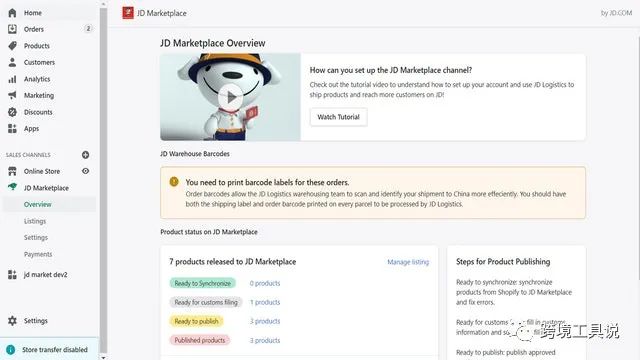Open Apps in the sidebar
Screen dimensions: 640x360
31,129
